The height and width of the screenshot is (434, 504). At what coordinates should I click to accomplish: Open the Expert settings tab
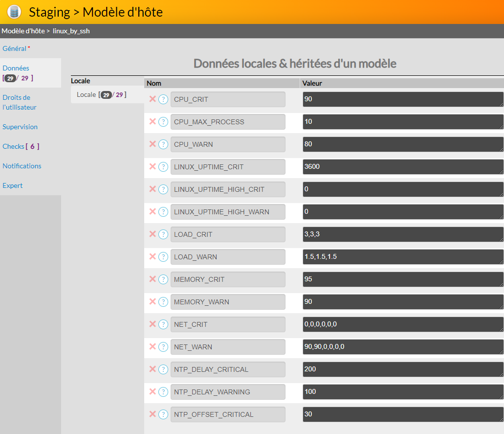[13, 185]
